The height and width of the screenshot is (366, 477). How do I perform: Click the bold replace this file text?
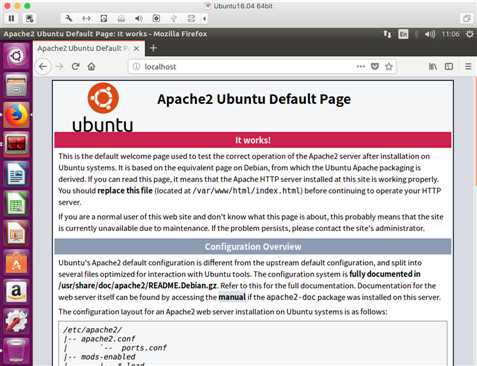pos(125,191)
